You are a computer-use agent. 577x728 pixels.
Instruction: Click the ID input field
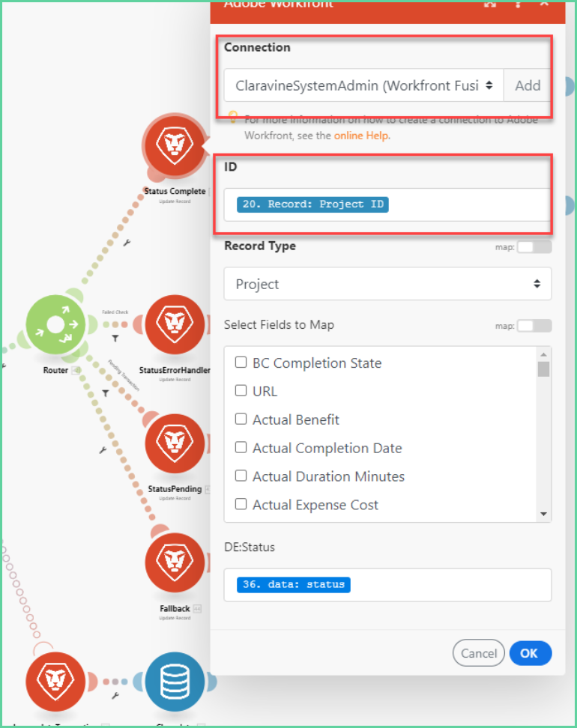pos(388,204)
